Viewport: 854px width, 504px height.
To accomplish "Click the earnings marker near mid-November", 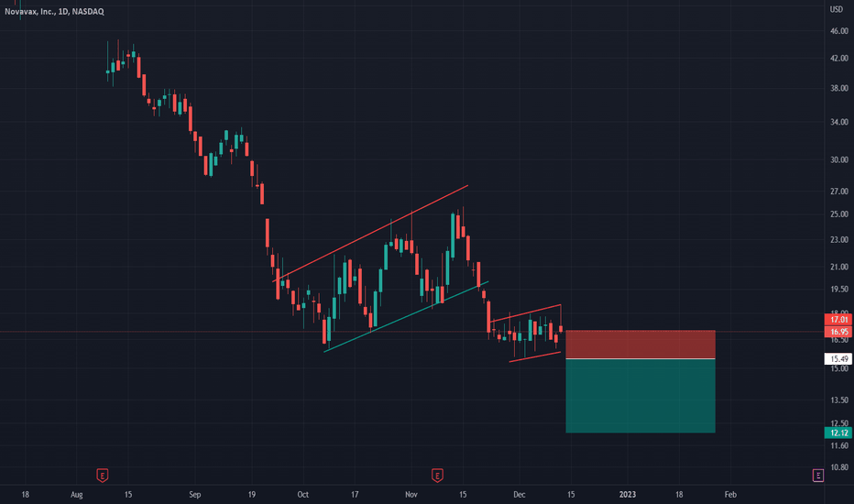I will pyautogui.click(x=437, y=475).
